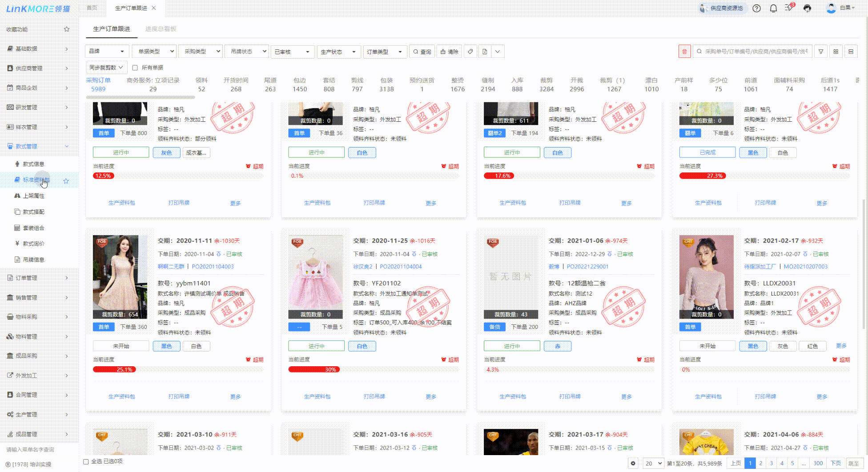Screen dimensions: 868x472
Task: Click the notification bell icon
Action: click(773, 8)
